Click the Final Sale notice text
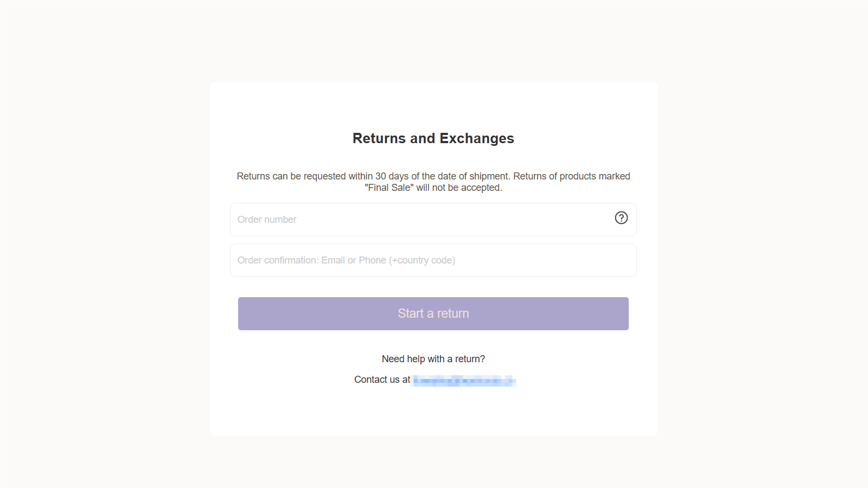 (x=433, y=187)
